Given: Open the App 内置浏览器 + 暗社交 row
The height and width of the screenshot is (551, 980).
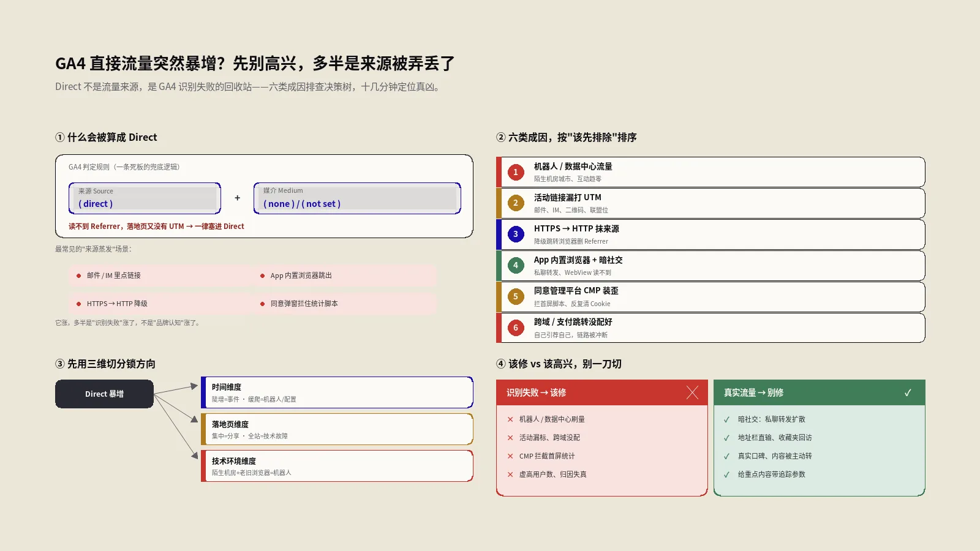Looking at the screenshot, I should (x=710, y=266).
